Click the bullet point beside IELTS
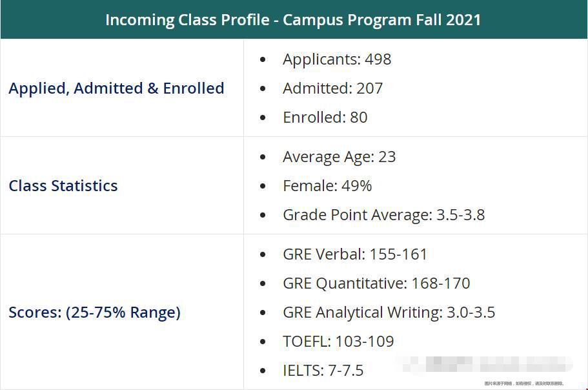 pos(263,371)
